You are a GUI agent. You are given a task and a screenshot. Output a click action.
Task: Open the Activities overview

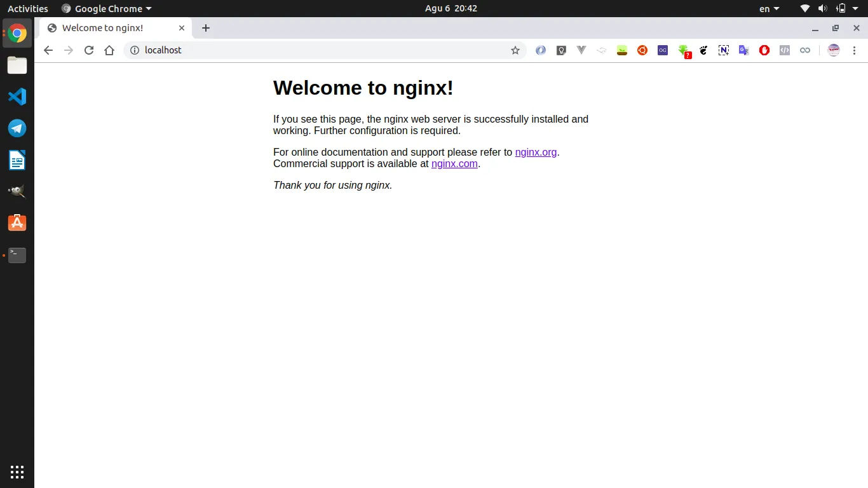pos(28,8)
